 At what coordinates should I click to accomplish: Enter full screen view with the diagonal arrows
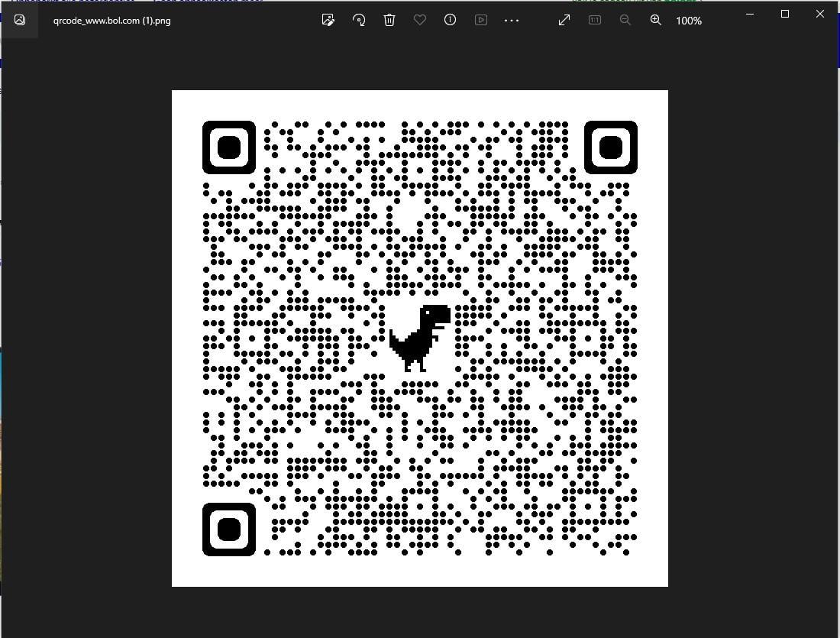(x=564, y=20)
